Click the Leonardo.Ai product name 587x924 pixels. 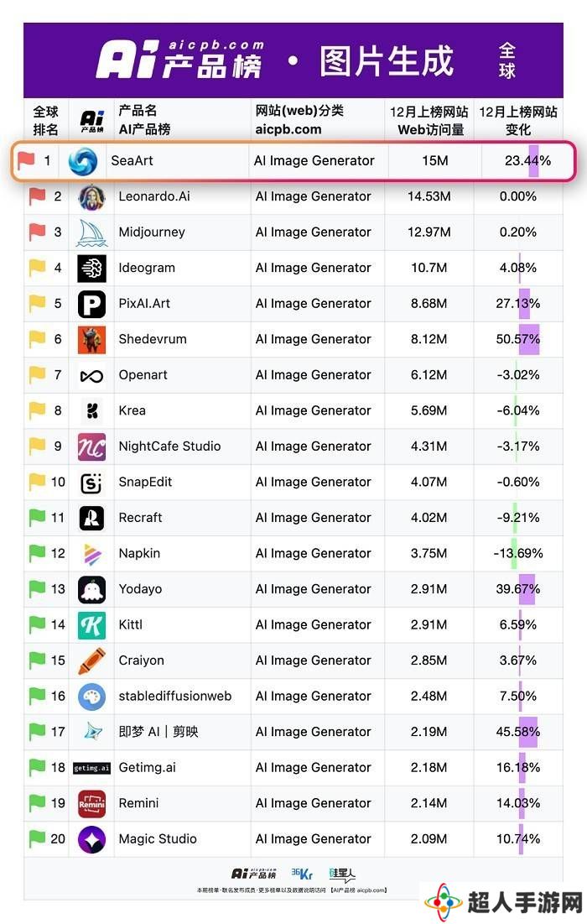point(154,196)
